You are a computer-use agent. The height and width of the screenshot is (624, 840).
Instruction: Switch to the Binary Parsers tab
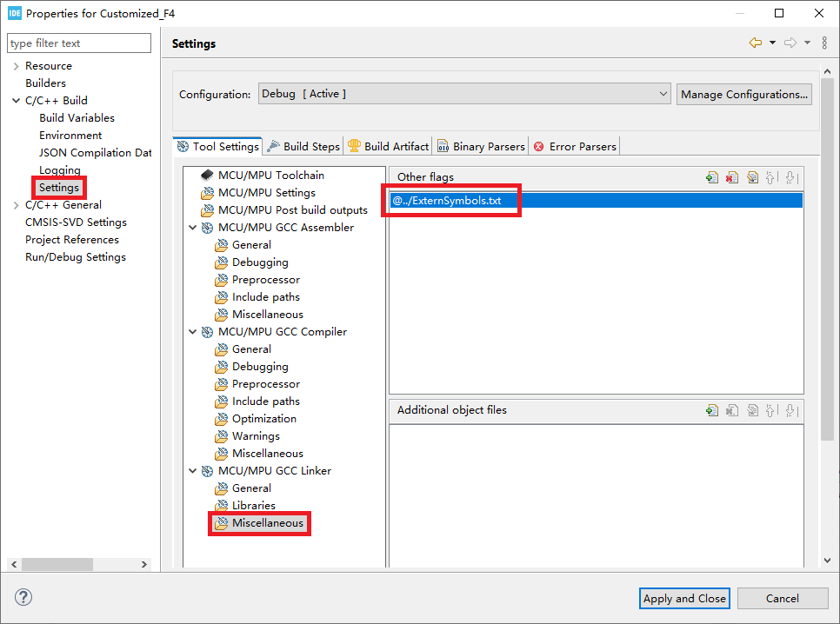[x=488, y=147]
